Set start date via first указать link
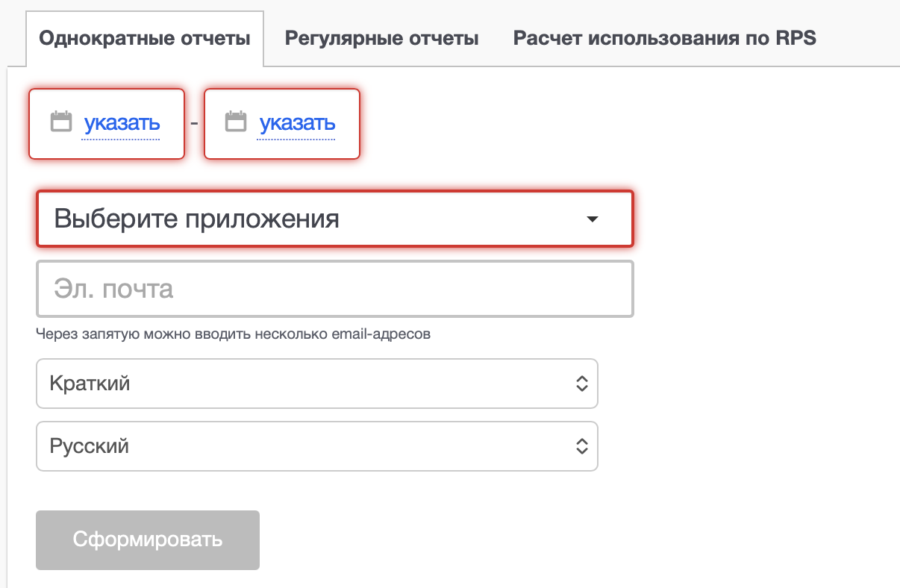This screenshot has height=588, width=900. pyautogui.click(x=122, y=123)
